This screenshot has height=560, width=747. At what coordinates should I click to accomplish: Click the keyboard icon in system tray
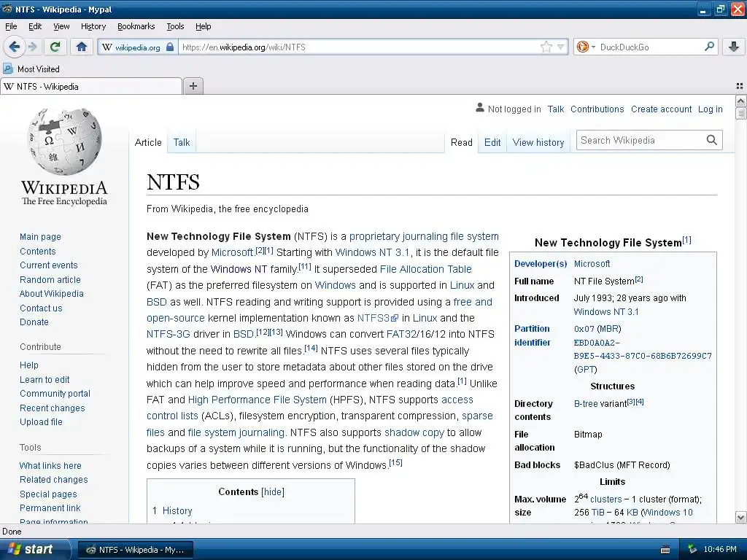click(665, 550)
